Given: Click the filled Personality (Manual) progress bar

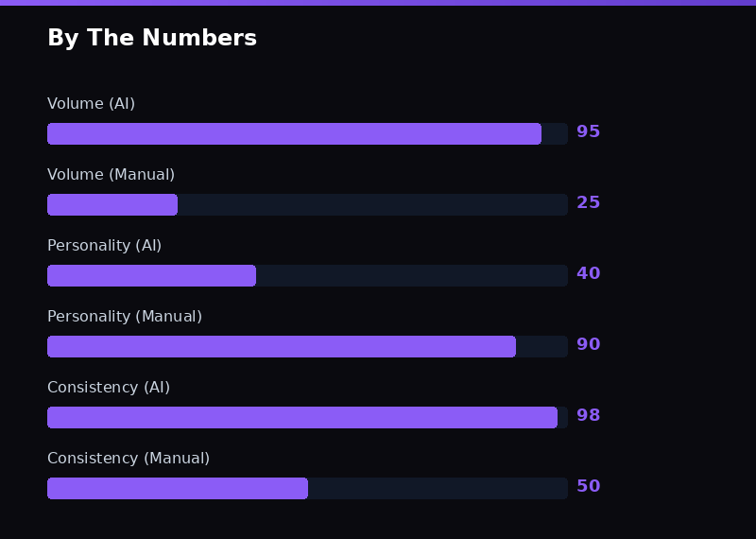Looking at the screenshot, I should point(282,346).
